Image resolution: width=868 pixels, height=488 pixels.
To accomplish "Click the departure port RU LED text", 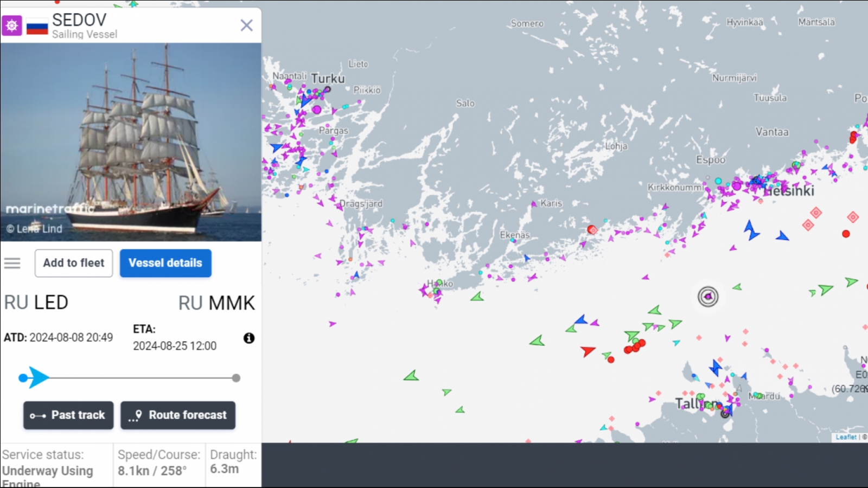I will point(36,303).
